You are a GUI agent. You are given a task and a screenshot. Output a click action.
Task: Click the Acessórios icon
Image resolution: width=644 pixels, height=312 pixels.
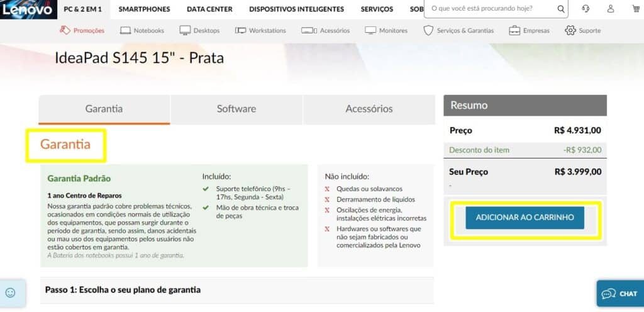tap(309, 30)
